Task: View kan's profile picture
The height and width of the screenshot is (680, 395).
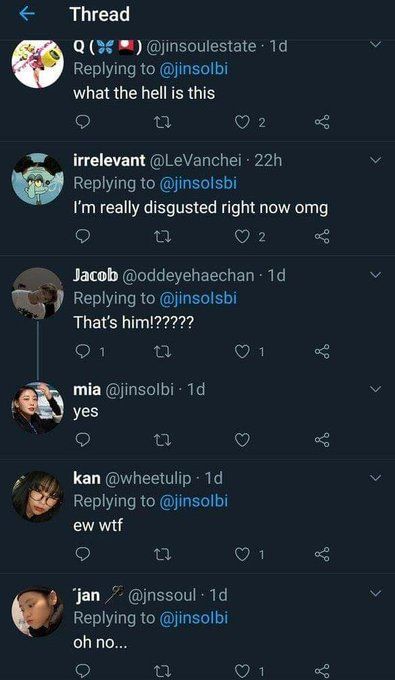Action: pos(38,496)
